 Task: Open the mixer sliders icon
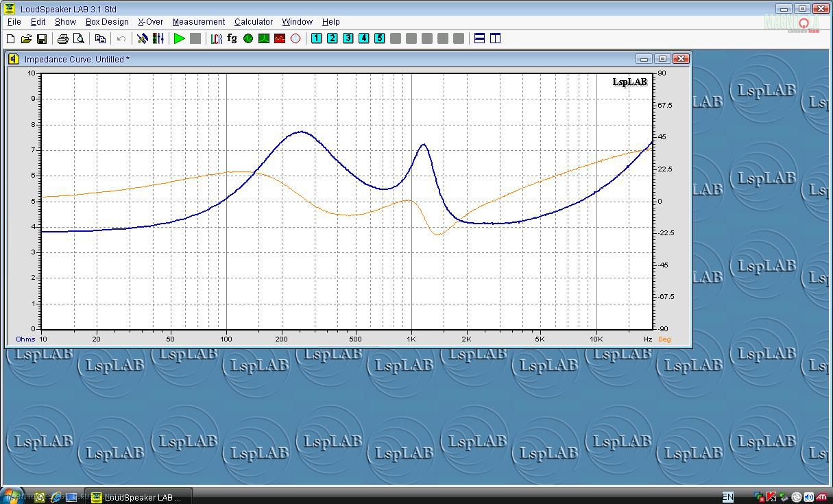(x=158, y=39)
